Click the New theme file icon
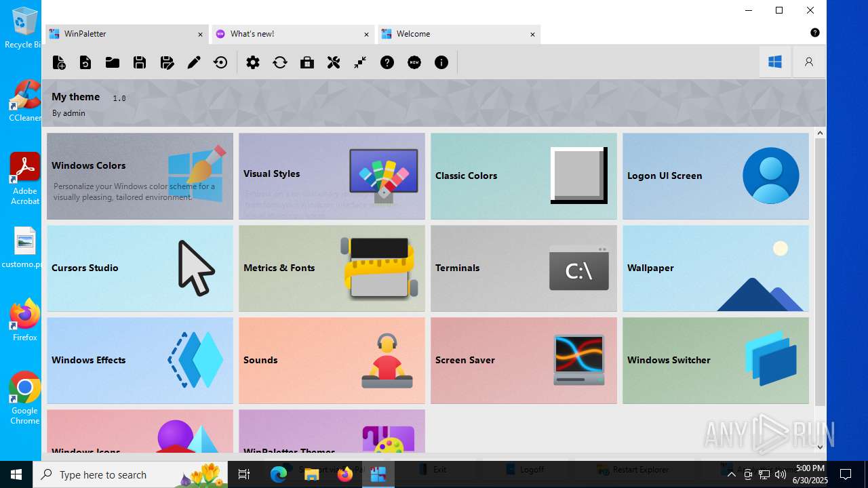The image size is (868, 488). tap(59, 62)
